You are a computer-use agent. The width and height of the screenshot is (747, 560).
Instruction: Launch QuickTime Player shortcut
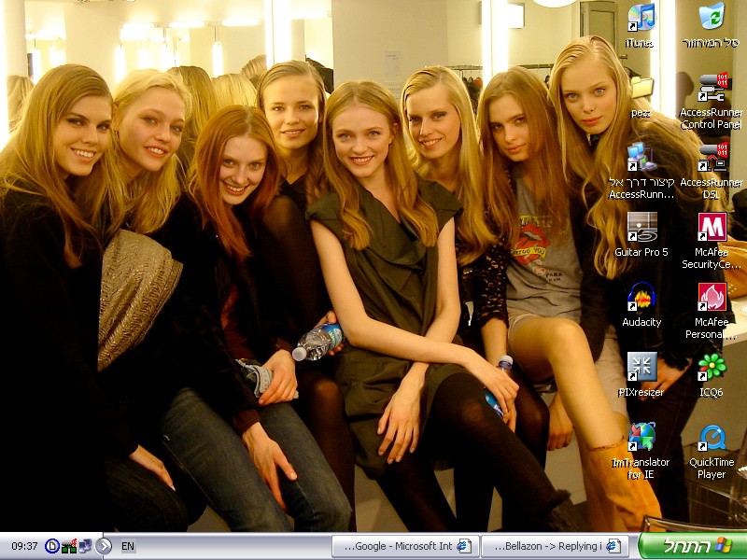pos(712,438)
